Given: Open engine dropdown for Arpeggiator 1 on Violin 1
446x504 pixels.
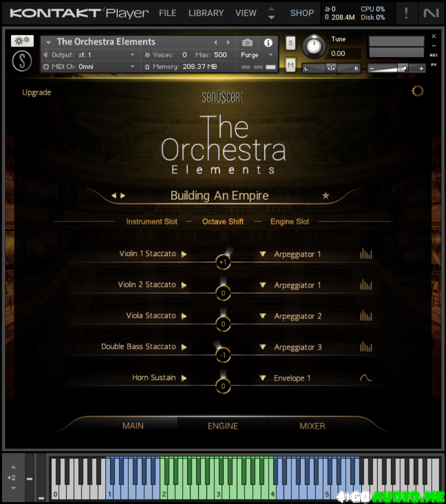Looking at the screenshot, I should [x=263, y=254].
